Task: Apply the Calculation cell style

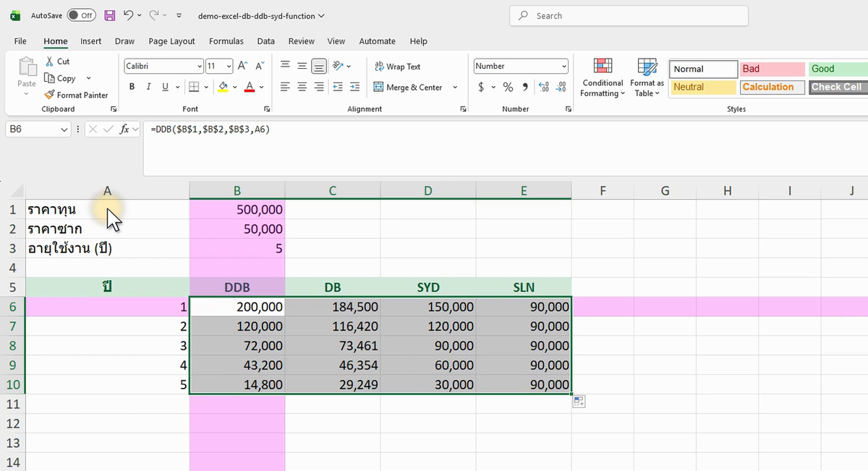Action: (772, 87)
